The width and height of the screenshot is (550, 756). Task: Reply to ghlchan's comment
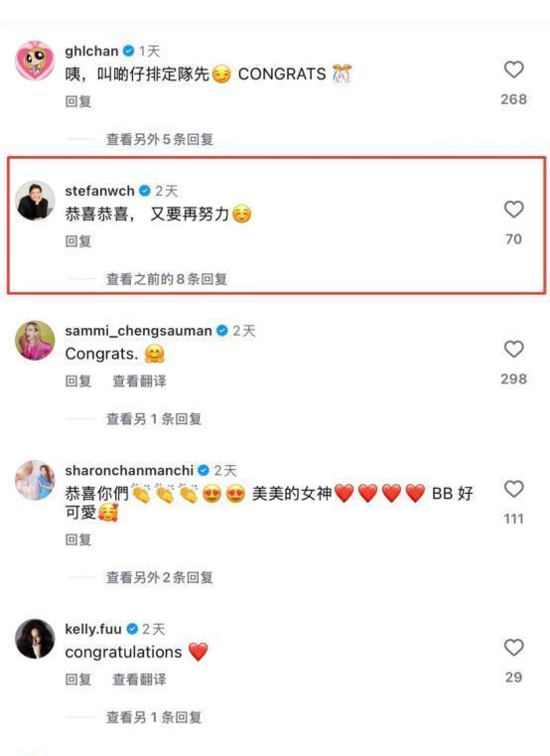point(78,101)
